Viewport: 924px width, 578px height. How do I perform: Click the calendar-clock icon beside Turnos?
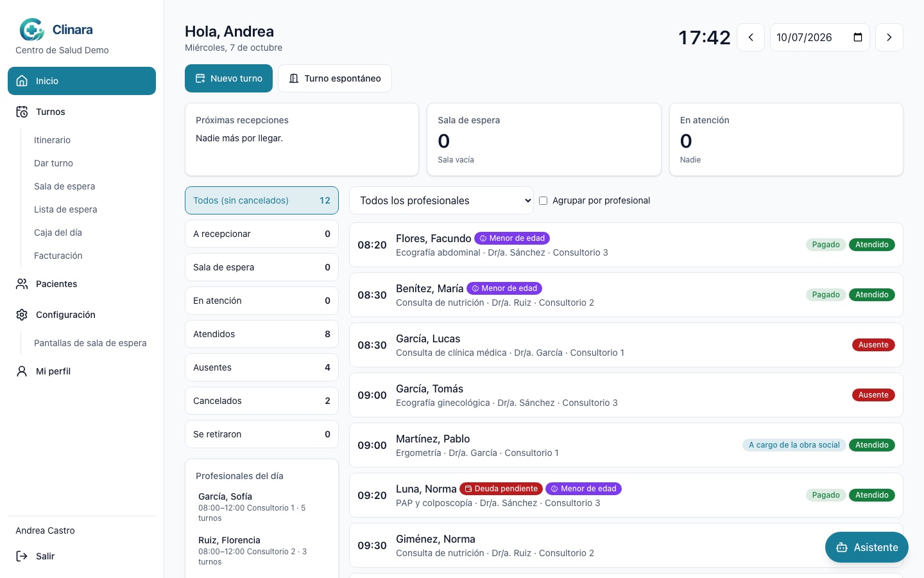click(22, 112)
